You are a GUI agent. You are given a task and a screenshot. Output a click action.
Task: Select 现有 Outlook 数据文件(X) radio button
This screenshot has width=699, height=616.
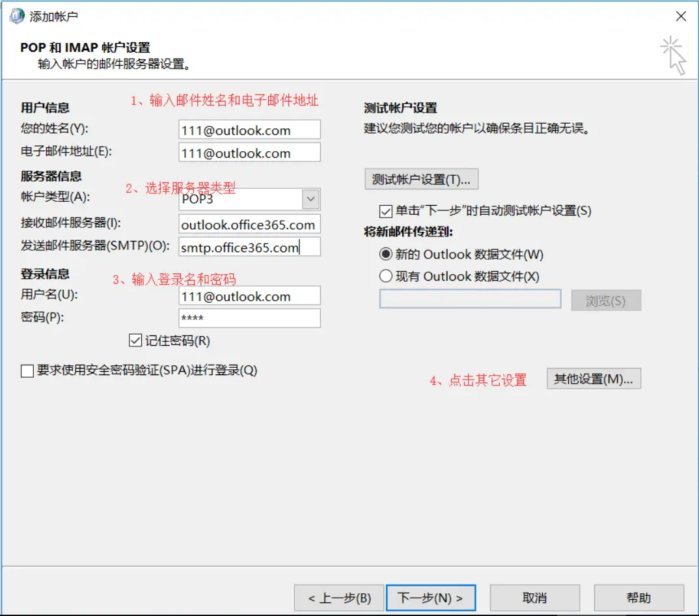(385, 276)
